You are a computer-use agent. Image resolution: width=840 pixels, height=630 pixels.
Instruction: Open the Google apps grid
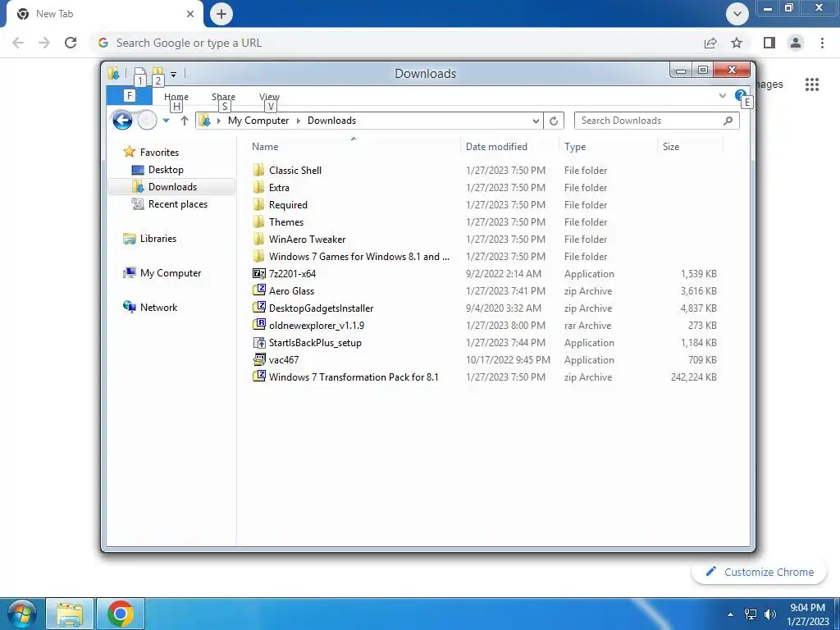coord(812,84)
